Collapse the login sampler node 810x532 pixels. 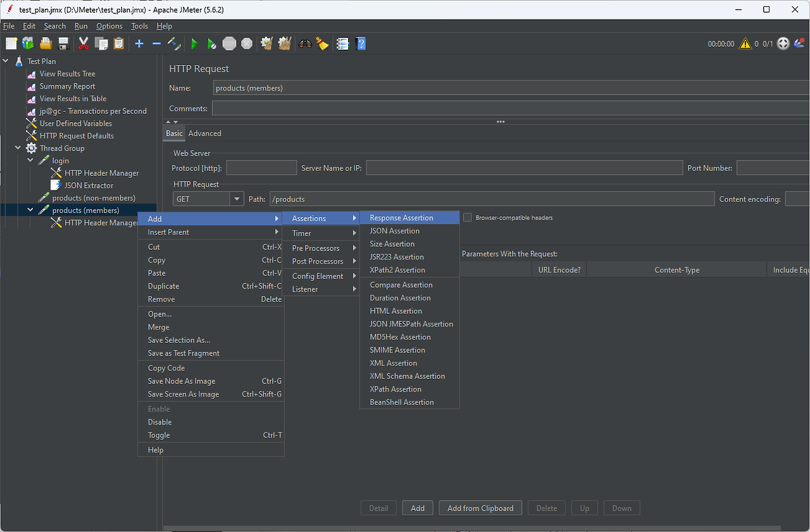tap(30, 161)
